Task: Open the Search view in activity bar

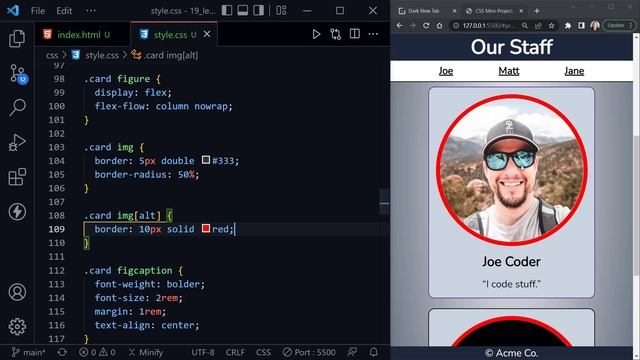Action: 18,108
